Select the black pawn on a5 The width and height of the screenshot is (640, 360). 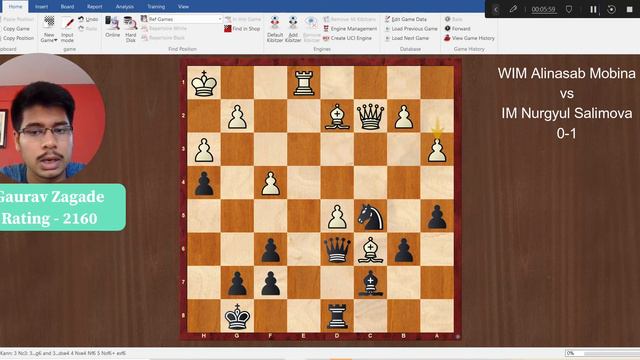pyautogui.click(x=437, y=216)
